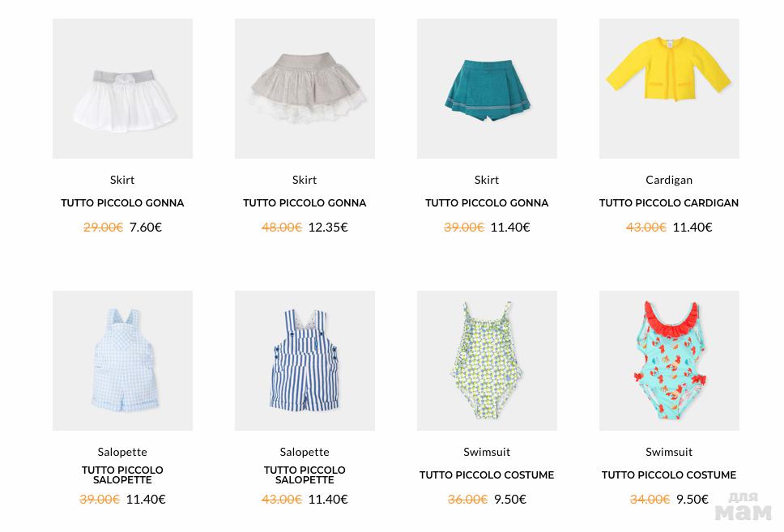Click the Cardigan category label
784x532 pixels.
click(x=669, y=180)
